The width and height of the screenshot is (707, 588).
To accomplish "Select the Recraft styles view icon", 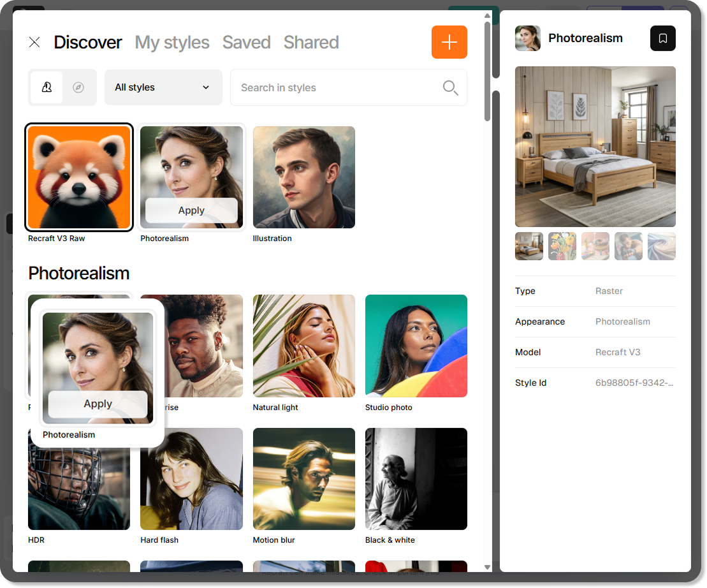I will tap(47, 87).
